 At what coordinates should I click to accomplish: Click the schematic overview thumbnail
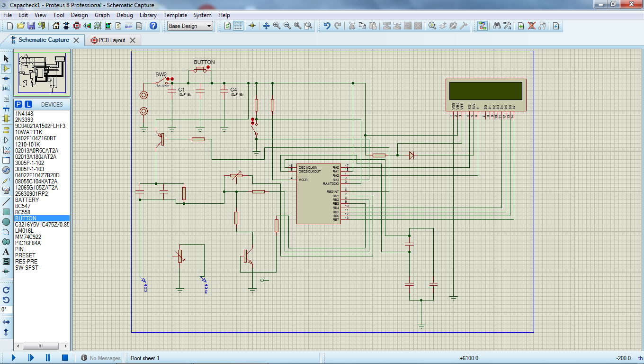[x=42, y=73]
